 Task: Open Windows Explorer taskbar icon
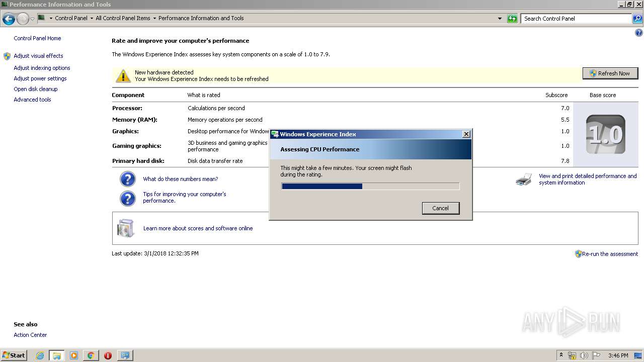[x=57, y=355]
